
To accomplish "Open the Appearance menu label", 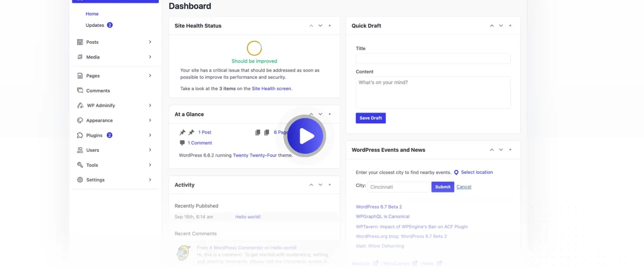I will (x=99, y=121).
